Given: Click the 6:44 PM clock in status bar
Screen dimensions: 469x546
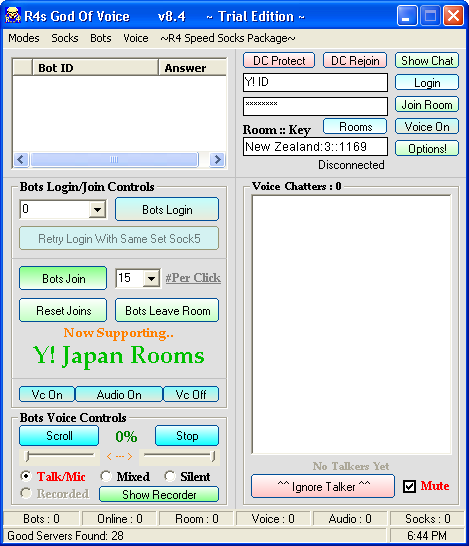Looking at the screenshot, I should pos(427,535).
